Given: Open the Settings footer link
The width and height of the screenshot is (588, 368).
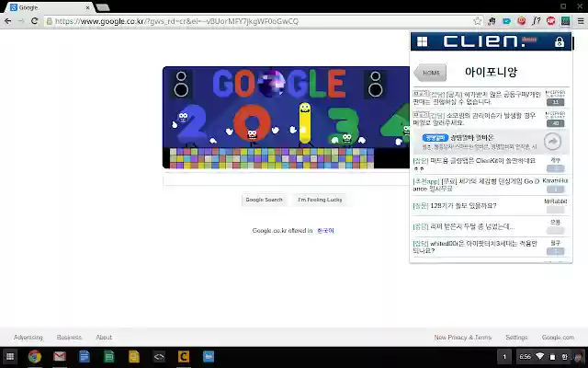Looking at the screenshot, I should pyautogui.click(x=516, y=338).
